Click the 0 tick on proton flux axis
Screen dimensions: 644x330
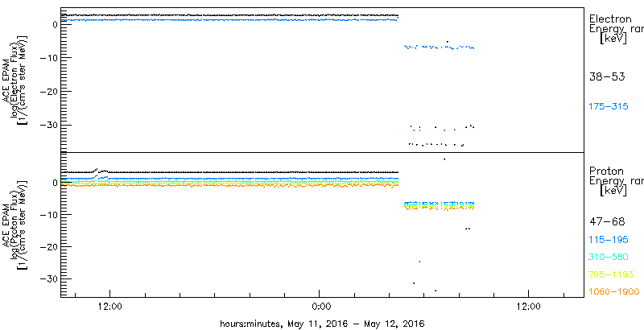[x=54, y=183]
